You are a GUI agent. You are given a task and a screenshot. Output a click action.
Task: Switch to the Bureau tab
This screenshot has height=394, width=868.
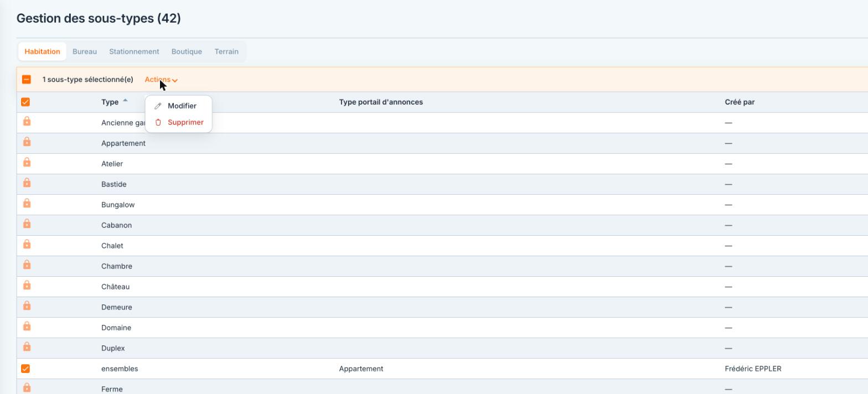click(85, 51)
